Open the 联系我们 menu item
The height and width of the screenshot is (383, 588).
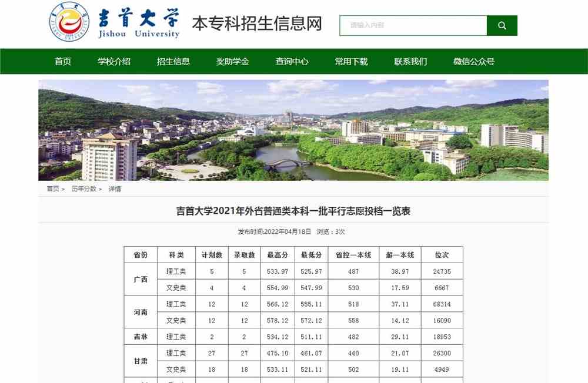410,62
